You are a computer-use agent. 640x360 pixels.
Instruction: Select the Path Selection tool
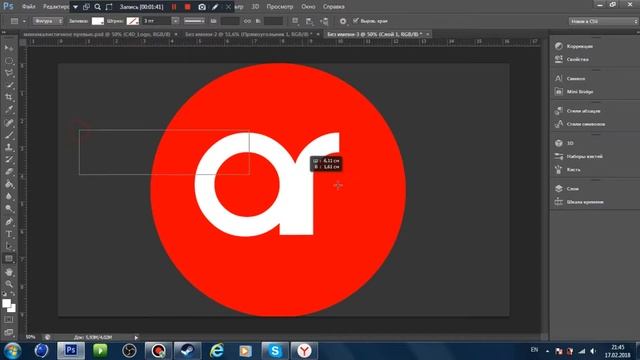9,246
